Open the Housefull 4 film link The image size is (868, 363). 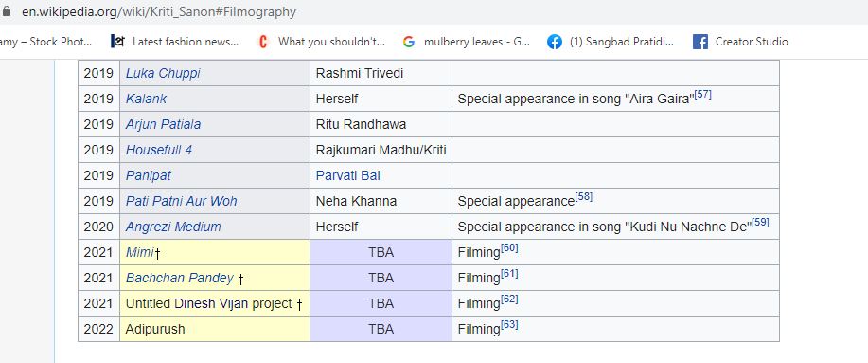159,150
